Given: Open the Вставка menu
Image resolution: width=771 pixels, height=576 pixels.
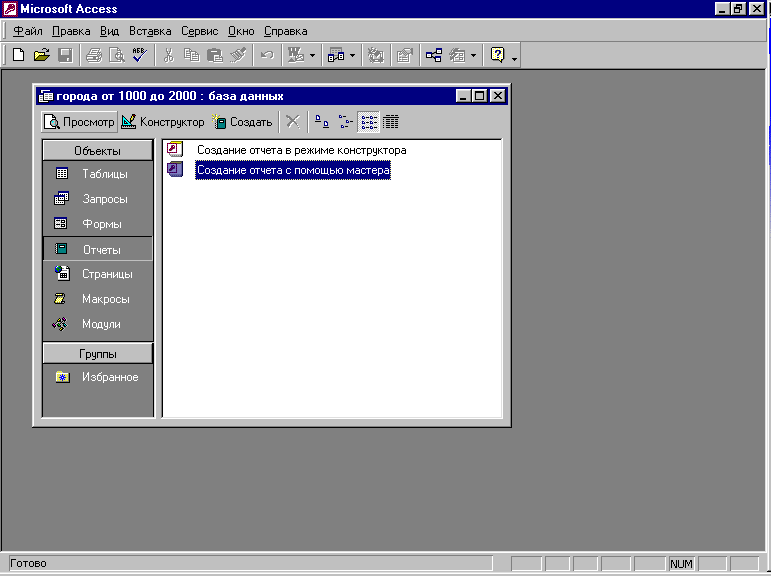Looking at the screenshot, I should tap(150, 31).
